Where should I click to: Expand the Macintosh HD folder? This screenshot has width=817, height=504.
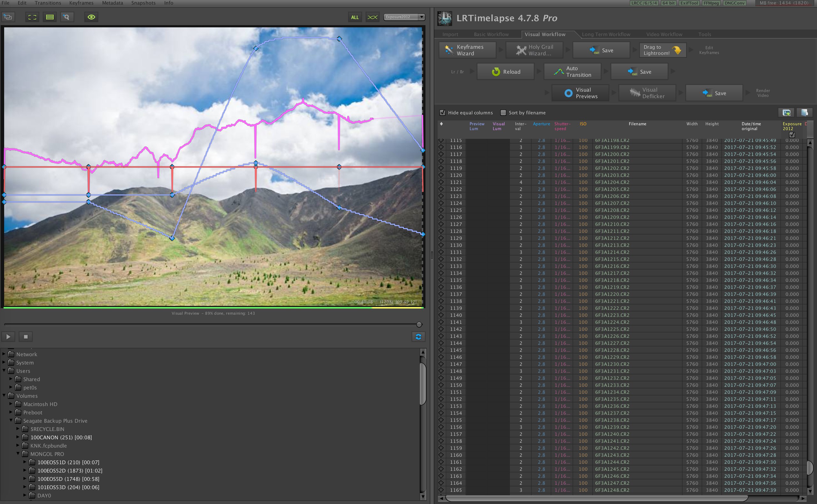tap(11, 404)
